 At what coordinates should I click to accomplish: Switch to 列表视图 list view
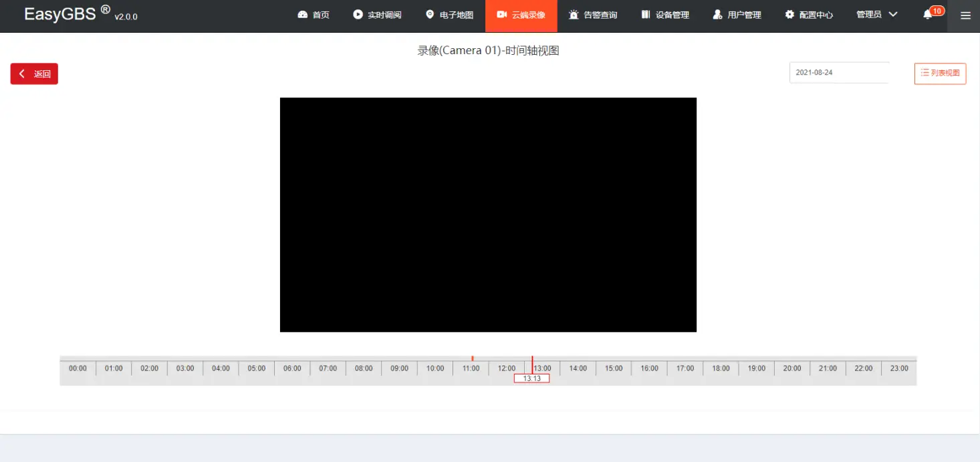tap(940, 73)
